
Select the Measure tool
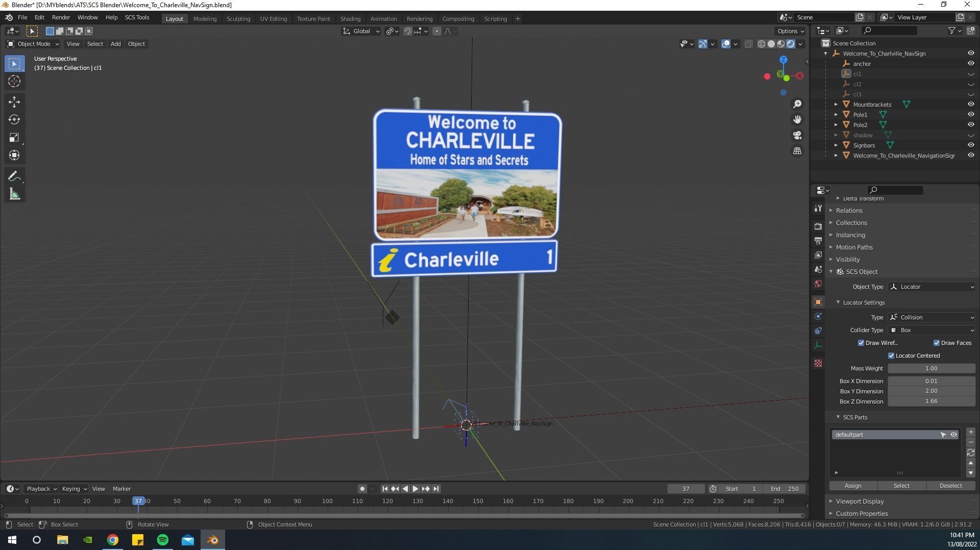click(x=14, y=193)
